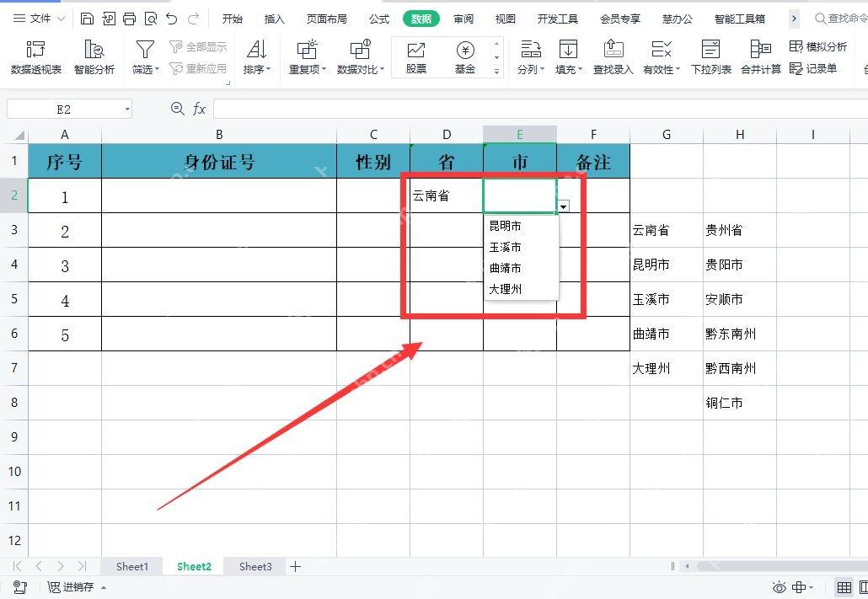Image resolution: width=868 pixels, height=599 pixels.
Task: Open 记录单 record form
Action: point(812,68)
